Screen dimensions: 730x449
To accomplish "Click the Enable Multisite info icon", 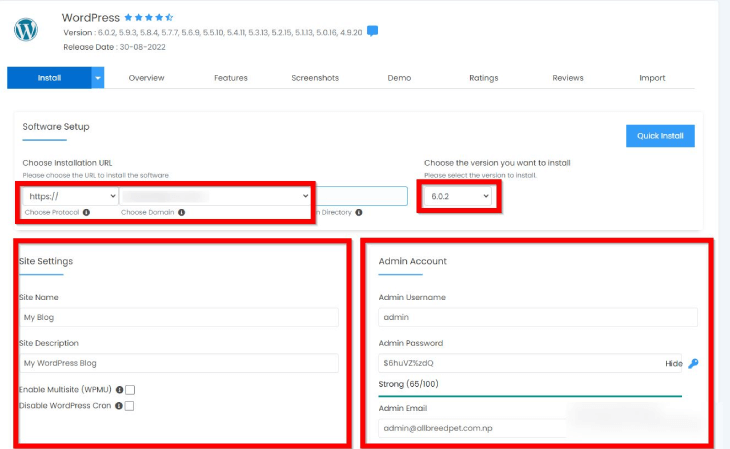I will pos(119,390).
